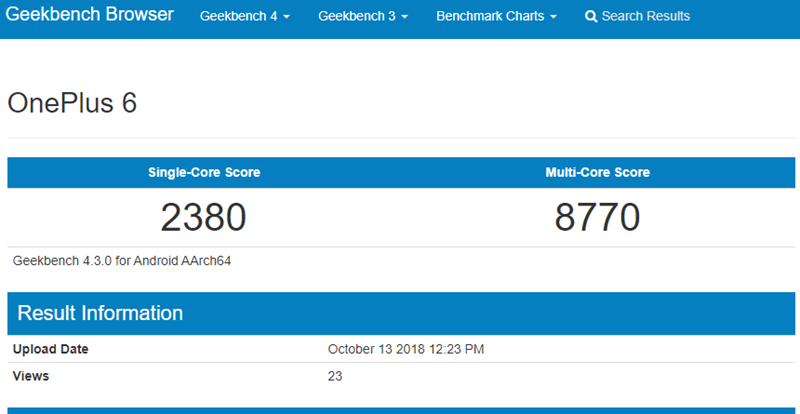Select the Multi-Core Score header
The image size is (800, 414).
point(597,173)
